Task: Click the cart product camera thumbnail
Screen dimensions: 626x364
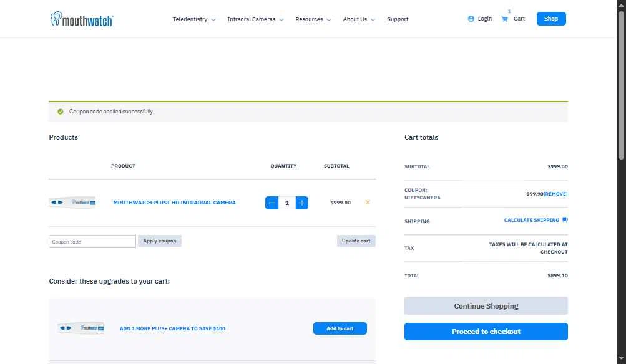Action: tap(72, 203)
